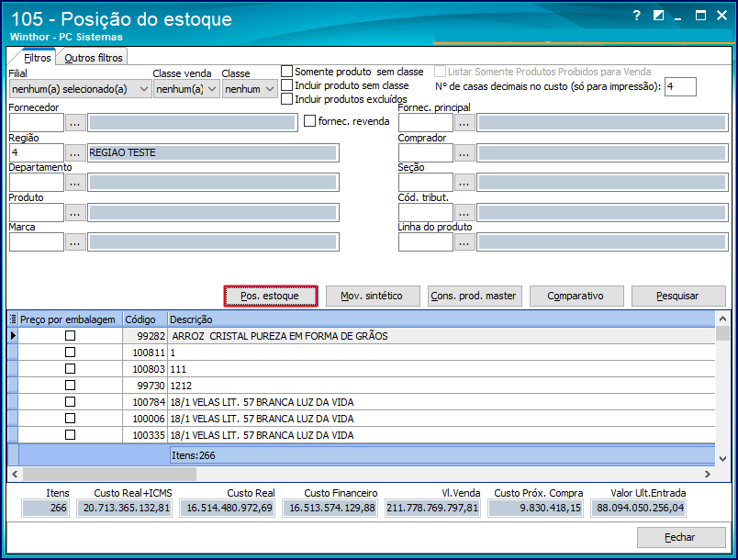
Task: Click the contrast toggle icon in title bar
Action: 658,16
